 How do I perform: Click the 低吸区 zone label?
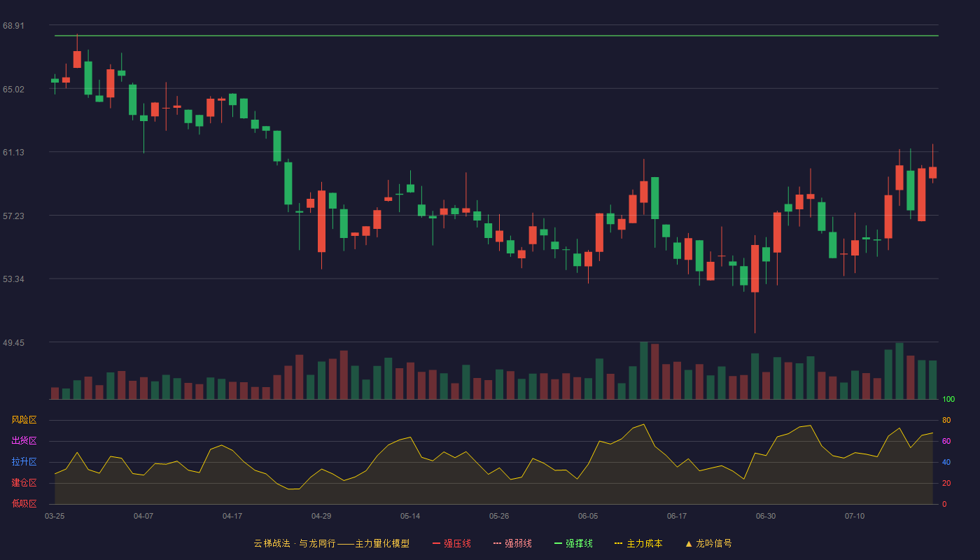click(24, 503)
